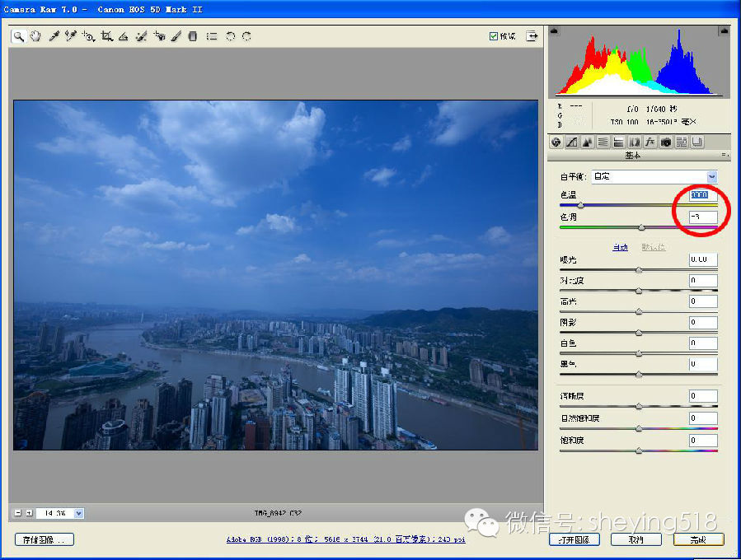Select the Red Eye Removal tool

(160, 36)
